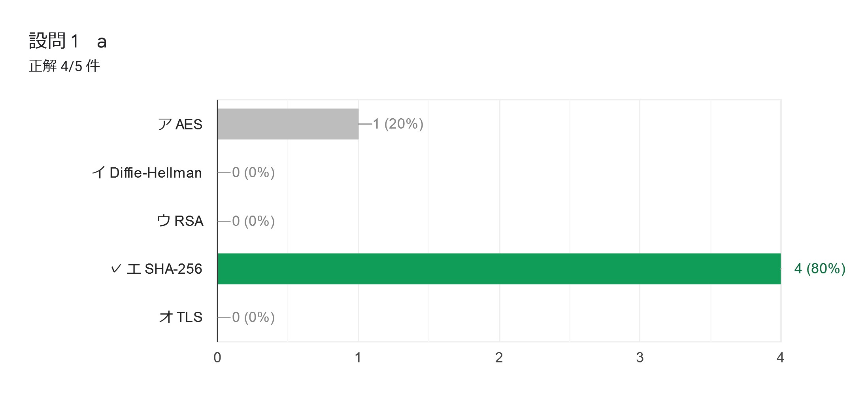868x413 pixels.
Task: Click the RSA 0 (0%) value
Action: pyautogui.click(x=253, y=221)
